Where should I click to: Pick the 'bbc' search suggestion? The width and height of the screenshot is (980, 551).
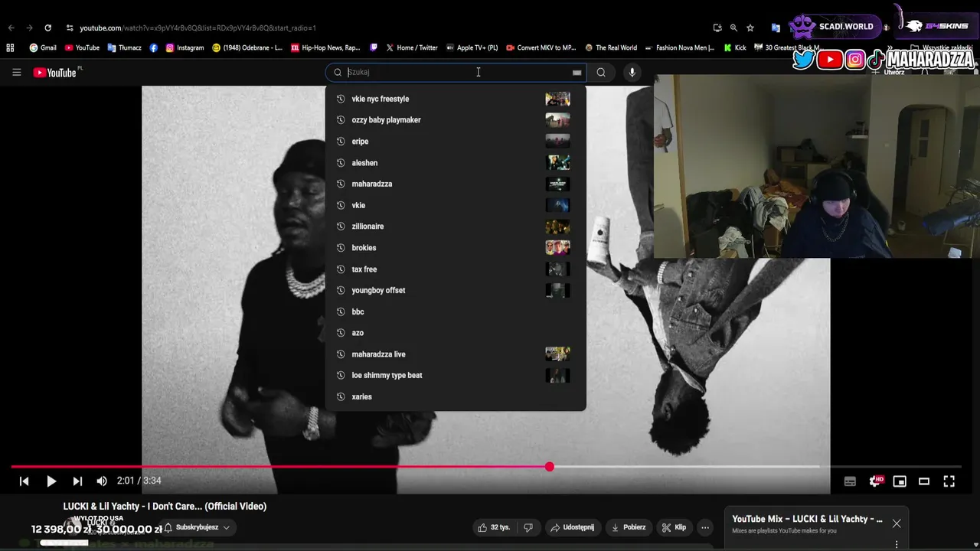coord(456,311)
